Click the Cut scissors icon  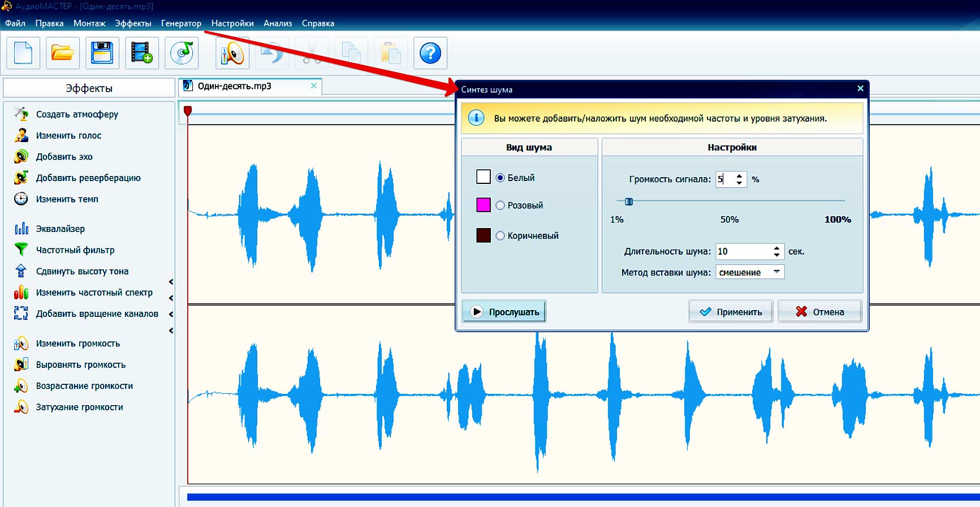pos(312,53)
